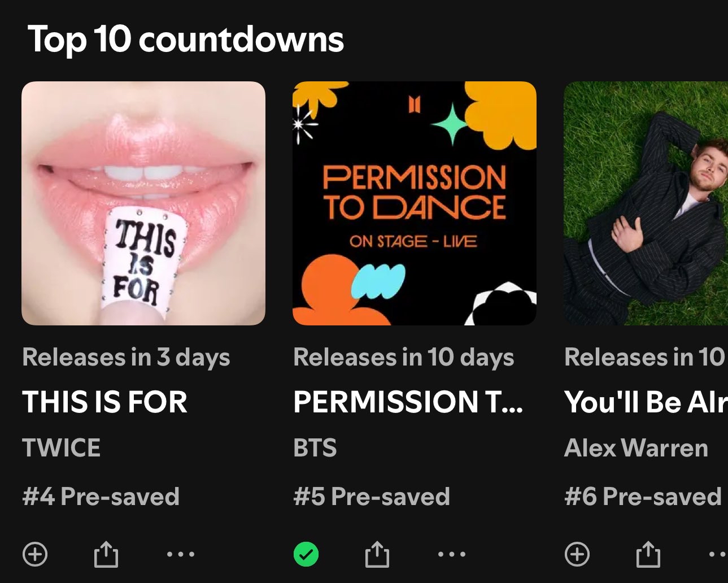Open the Top 10 countdowns heading
This screenshot has width=728, height=583.
[186, 40]
